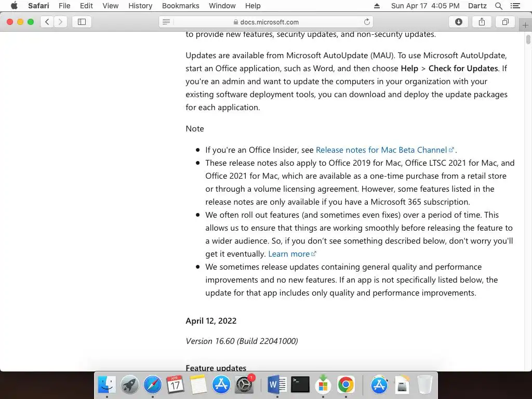Go forward with the Safari forward arrow
Screen dimensions: 532x399
tap(60, 22)
